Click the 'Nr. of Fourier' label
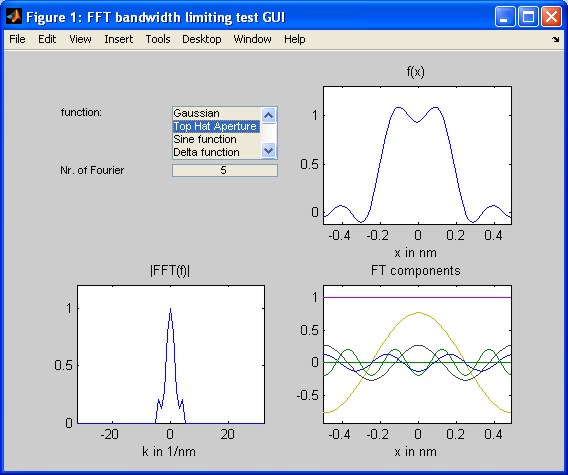The image size is (568, 475). (92, 170)
